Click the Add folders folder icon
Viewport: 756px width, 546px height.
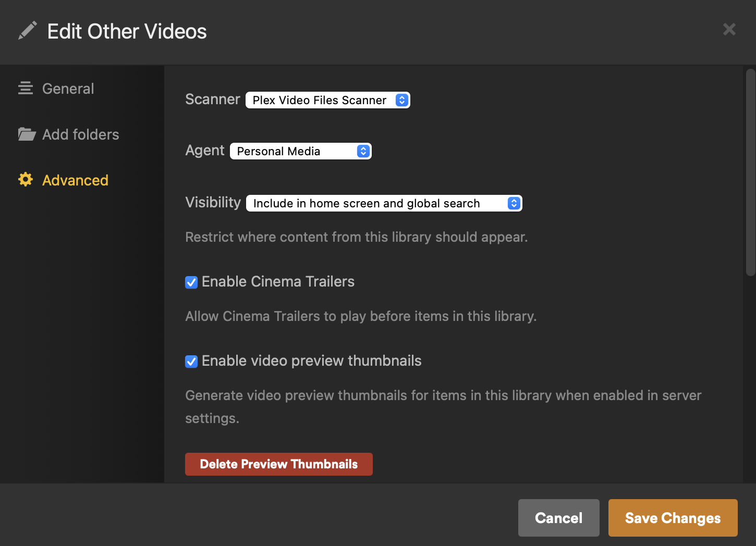27,134
